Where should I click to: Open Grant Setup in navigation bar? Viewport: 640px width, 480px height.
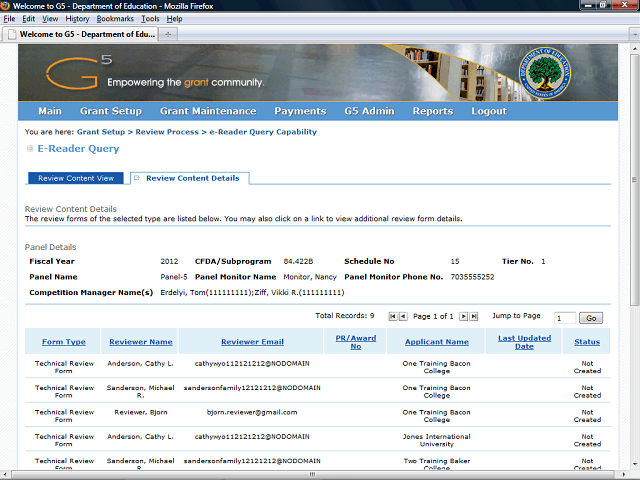(111, 111)
